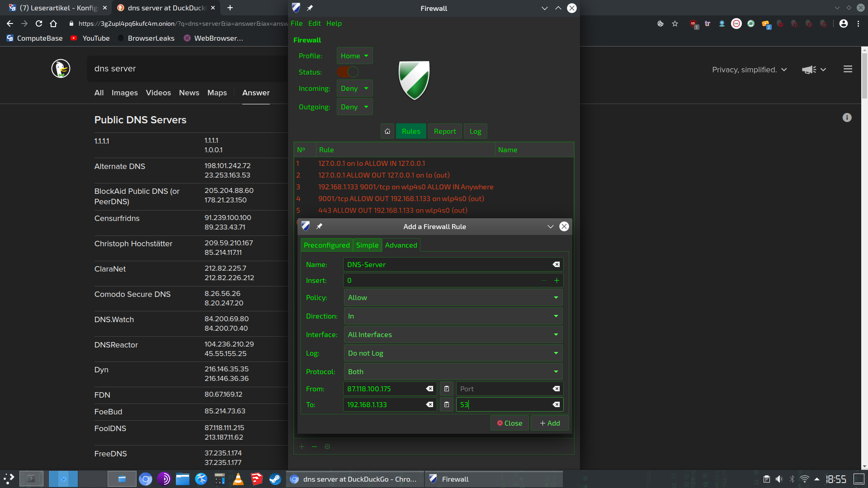Click the home icon beside Rules tab

tap(387, 131)
